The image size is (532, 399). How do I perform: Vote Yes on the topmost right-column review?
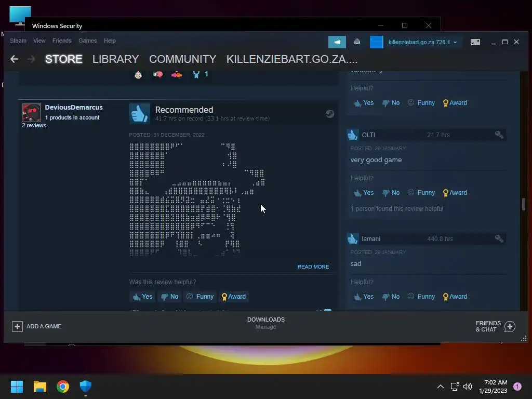pos(364,103)
